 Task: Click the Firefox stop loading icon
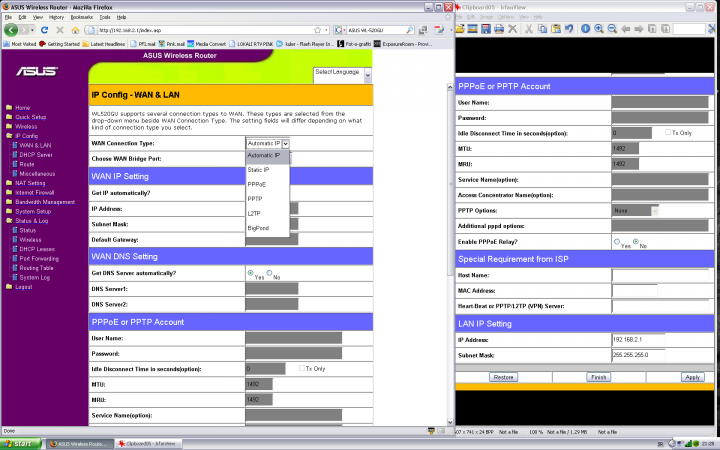60,30
